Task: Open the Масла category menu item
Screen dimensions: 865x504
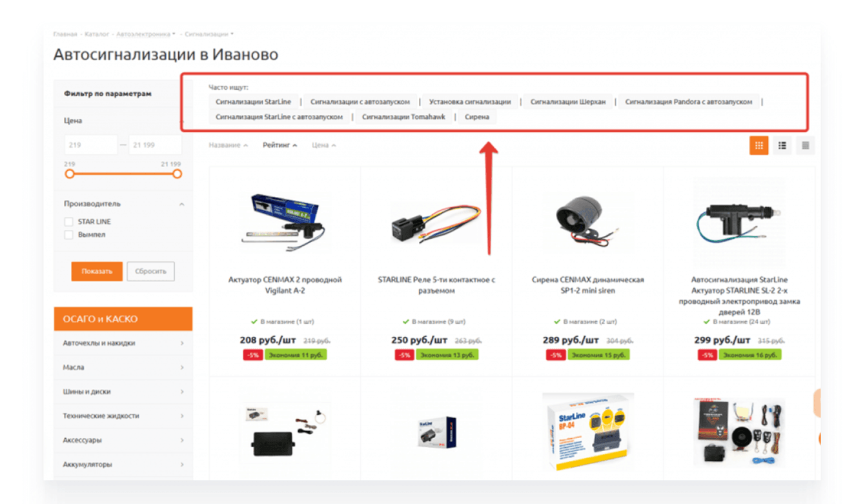Action: coord(123,367)
